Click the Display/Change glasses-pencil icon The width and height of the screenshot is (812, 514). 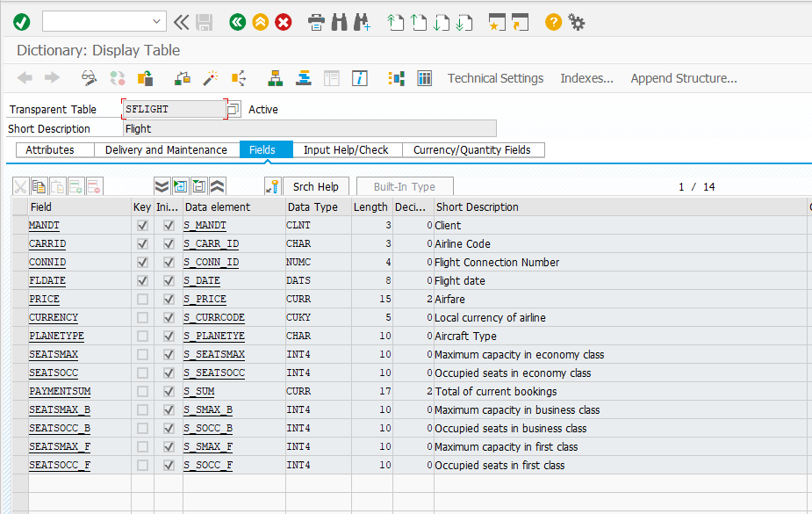coord(89,78)
